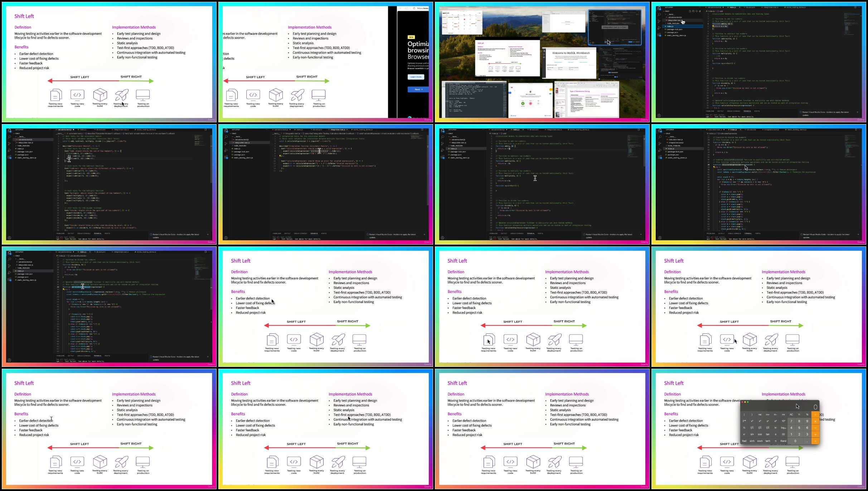
Task: Click the sinh key on Calculator
Action: click(752, 441)
